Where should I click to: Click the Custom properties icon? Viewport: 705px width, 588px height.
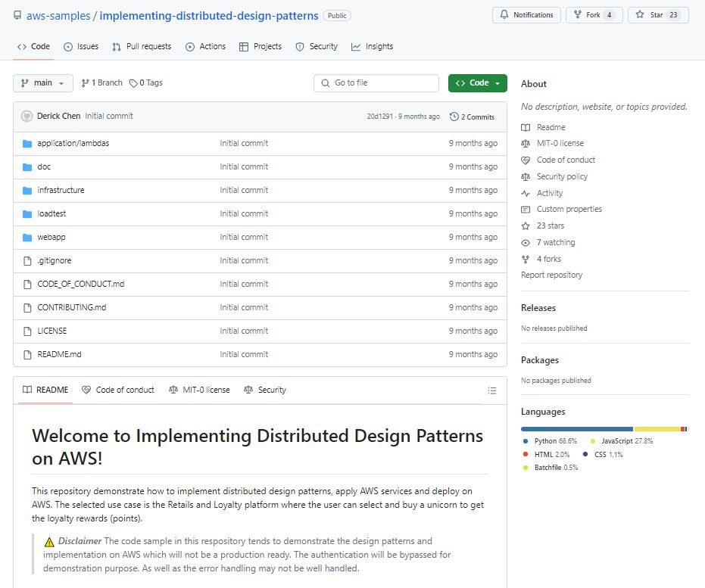[526, 210]
